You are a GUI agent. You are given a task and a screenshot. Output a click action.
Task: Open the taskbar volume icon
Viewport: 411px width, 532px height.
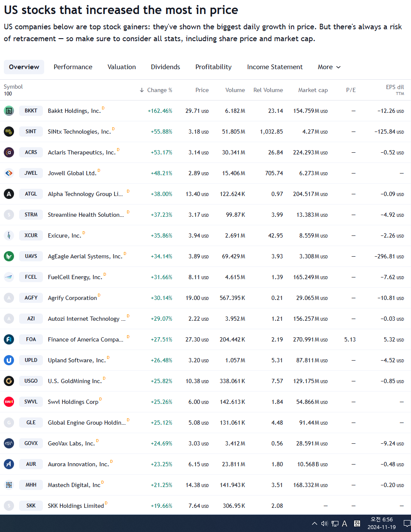pyautogui.click(x=325, y=524)
